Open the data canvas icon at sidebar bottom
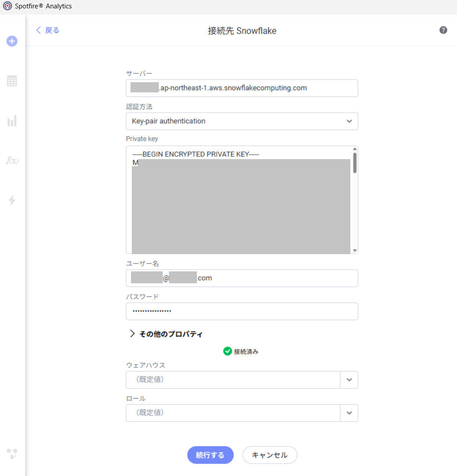 [x=12, y=454]
